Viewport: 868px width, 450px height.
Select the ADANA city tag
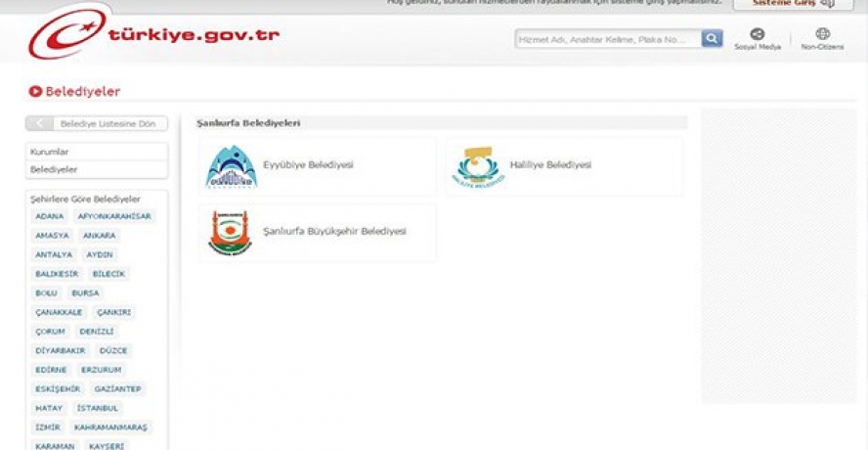click(x=50, y=216)
